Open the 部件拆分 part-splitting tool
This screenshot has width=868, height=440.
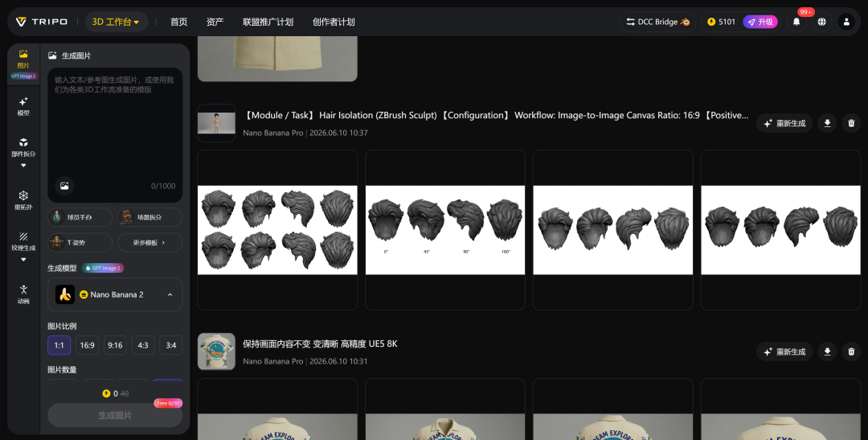[23, 147]
